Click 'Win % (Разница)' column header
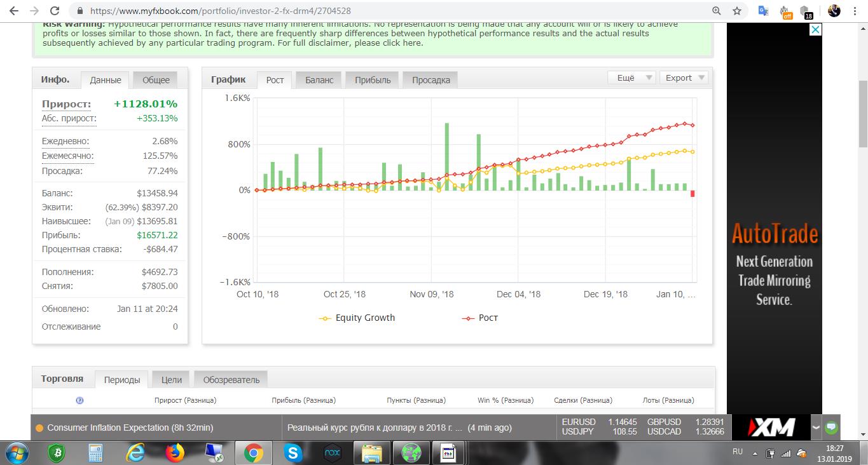The height and width of the screenshot is (465, 868). click(506, 400)
